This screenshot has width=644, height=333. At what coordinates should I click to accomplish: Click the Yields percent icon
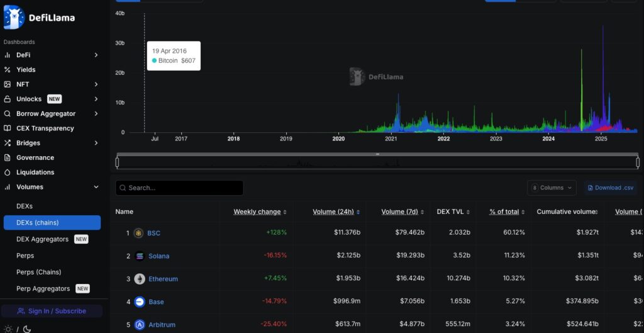pyautogui.click(x=8, y=70)
